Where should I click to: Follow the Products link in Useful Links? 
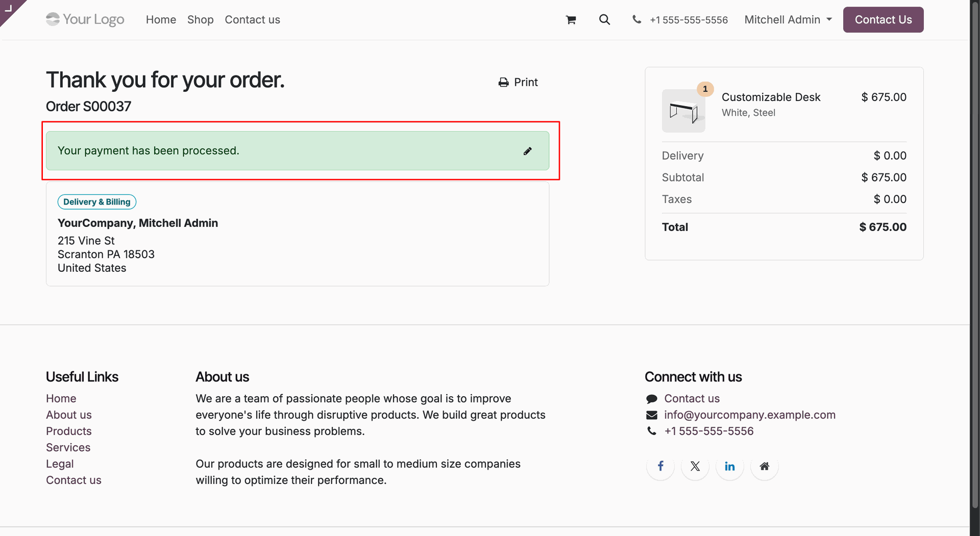69,431
